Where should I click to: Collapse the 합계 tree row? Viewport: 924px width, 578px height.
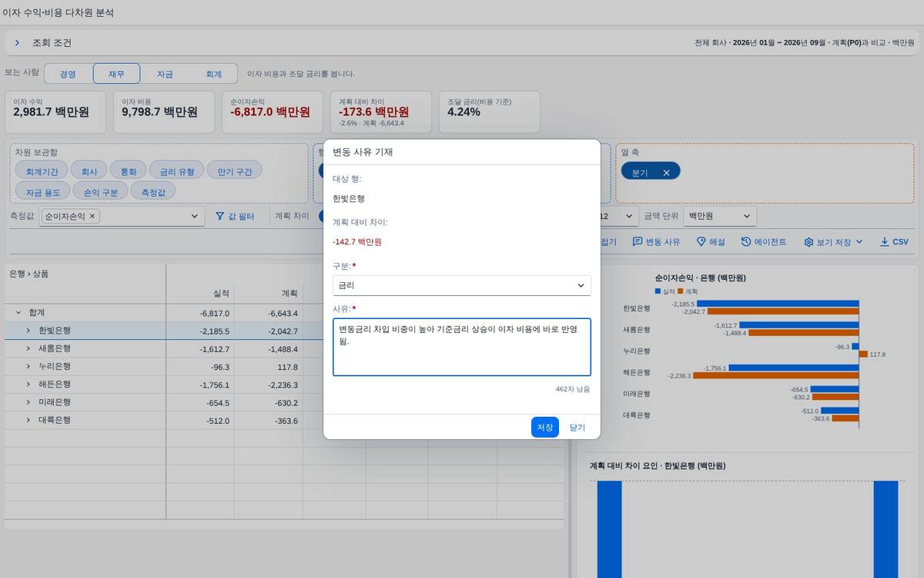click(18, 313)
